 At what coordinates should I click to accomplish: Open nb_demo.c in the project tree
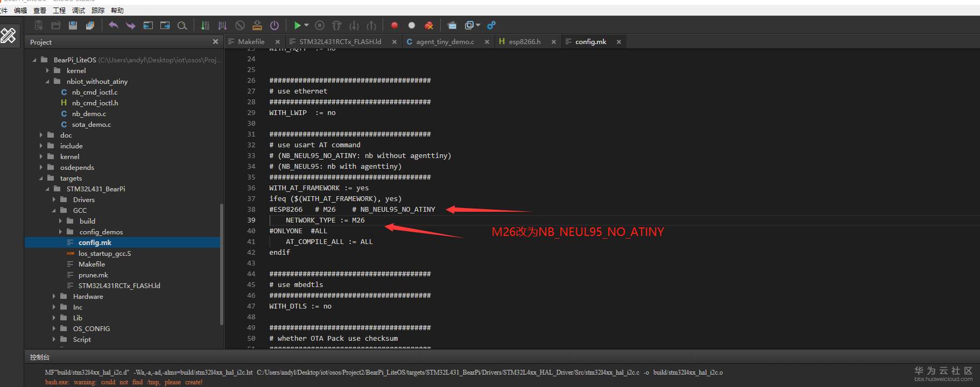coord(89,114)
